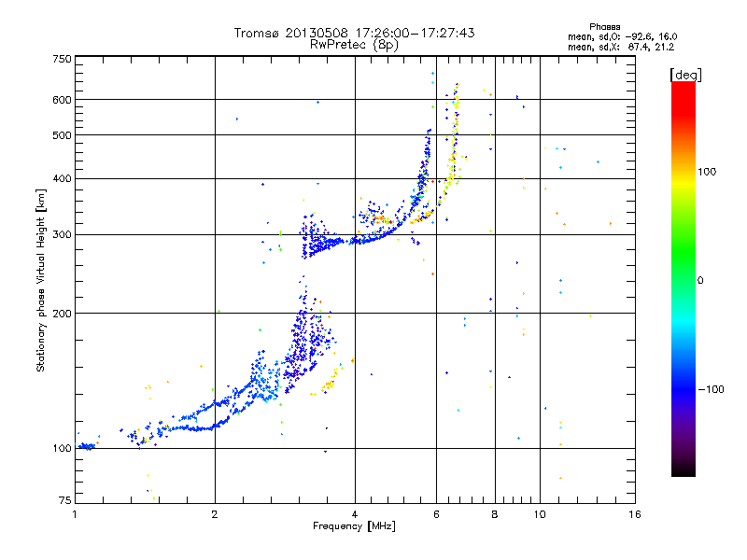Click the x-axis tick label '4'
This screenshot has width=747, height=560.
point(355,514)
